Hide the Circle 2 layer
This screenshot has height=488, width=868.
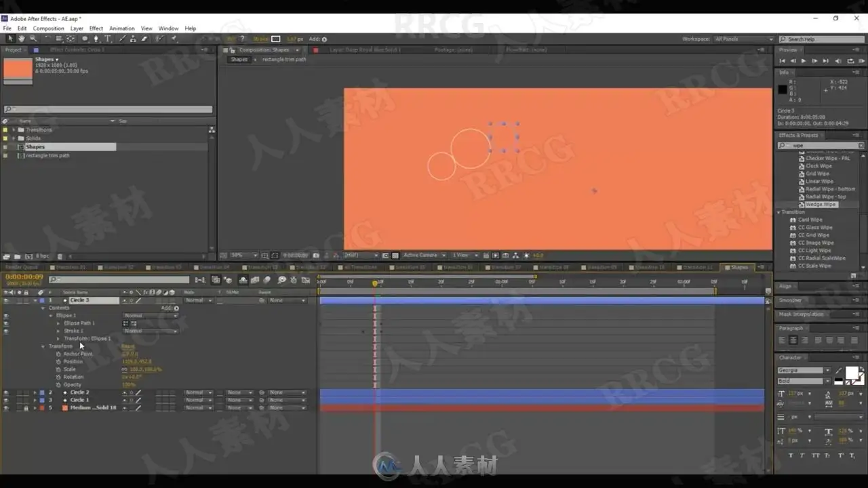click(x=6, y=392)
